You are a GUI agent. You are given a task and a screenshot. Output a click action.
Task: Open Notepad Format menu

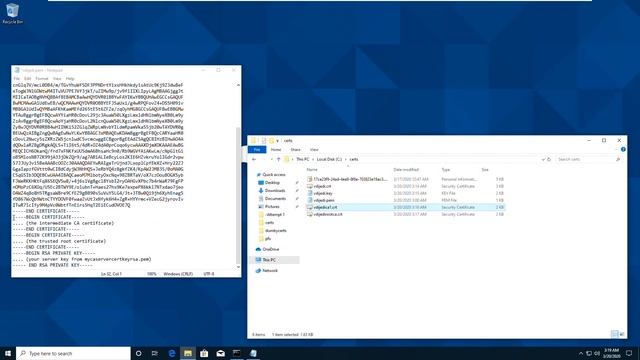(x=42, y=78)
